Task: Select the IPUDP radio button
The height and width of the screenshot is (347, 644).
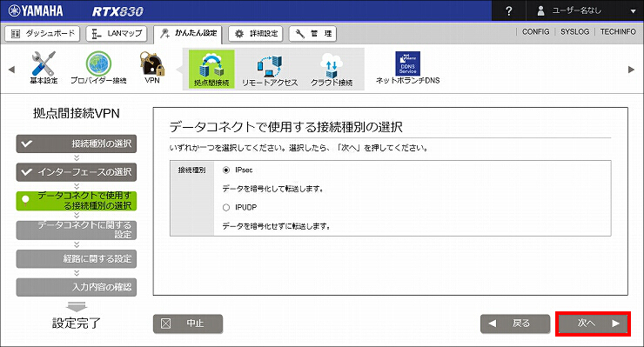Action: pyautogui.click(x=226, y=208)
